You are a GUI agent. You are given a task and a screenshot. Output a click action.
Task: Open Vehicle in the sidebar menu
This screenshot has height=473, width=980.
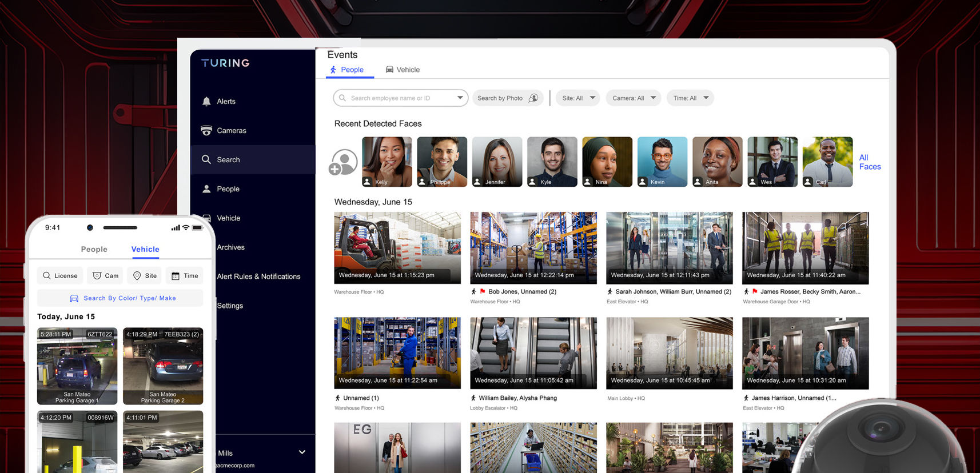point(229,218)
